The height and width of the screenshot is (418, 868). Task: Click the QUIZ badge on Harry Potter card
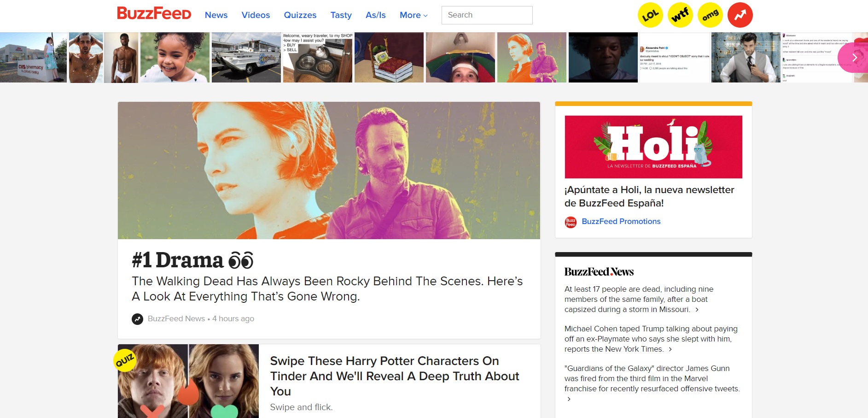pos(125,360)
